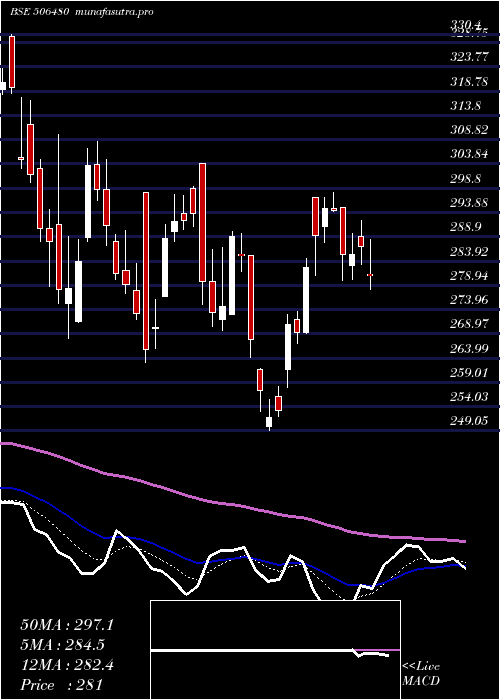Click the 283.92 price axis label

[469, 251]
